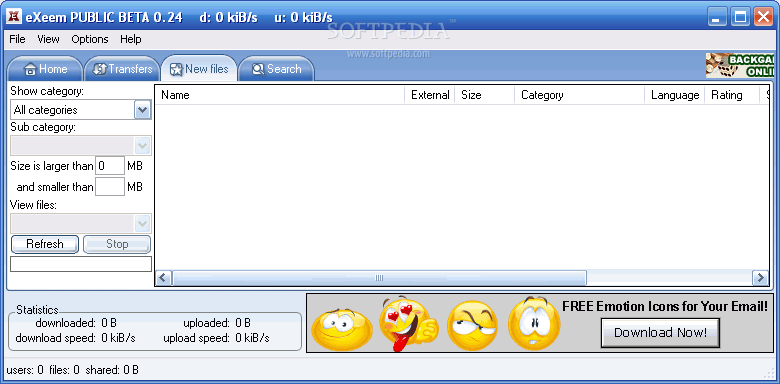Open the Sub category dropdown
780x384 pixels.
coord(143,146)
